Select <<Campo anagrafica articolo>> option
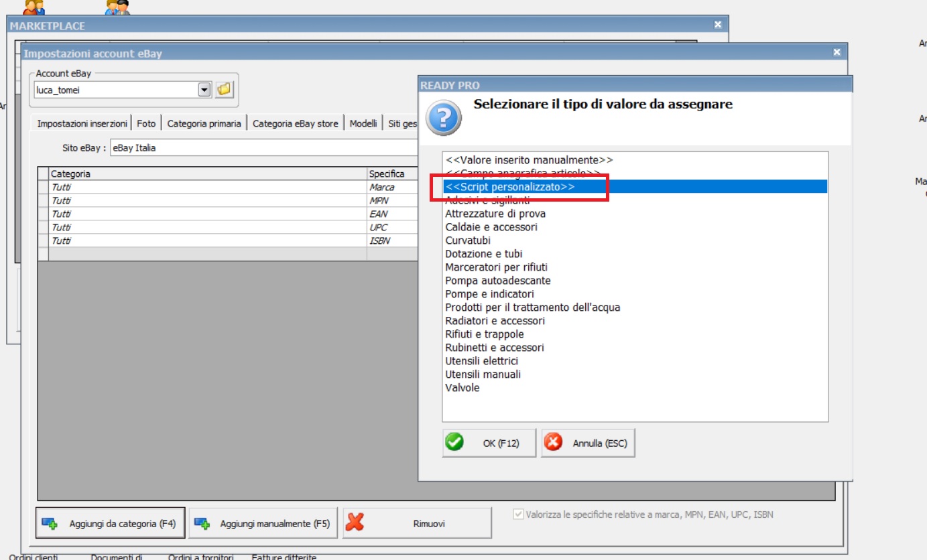This screenshot has height=560, width=927. [x=635, y=173]
